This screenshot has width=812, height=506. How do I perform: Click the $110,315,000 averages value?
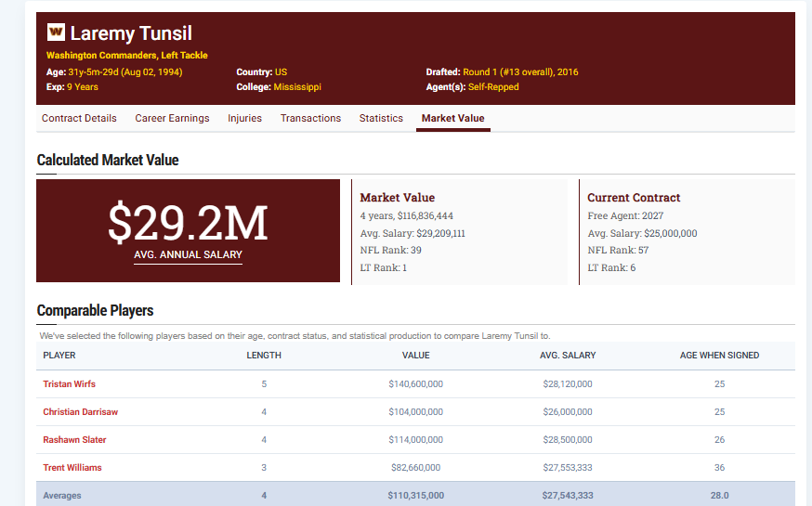click(x=416, y=496)
